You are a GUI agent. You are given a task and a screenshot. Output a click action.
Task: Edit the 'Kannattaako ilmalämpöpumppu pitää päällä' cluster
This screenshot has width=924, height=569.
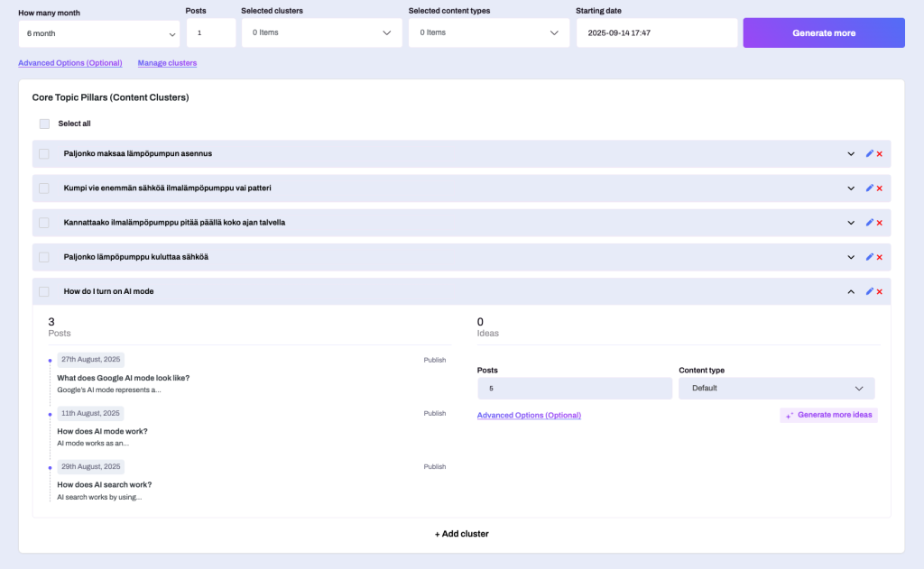(869, 223)
